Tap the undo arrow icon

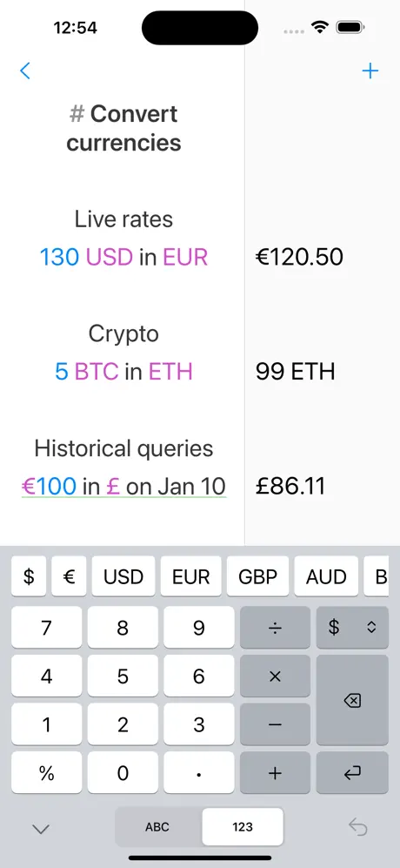pyautogui.click(x=358, y=827)
